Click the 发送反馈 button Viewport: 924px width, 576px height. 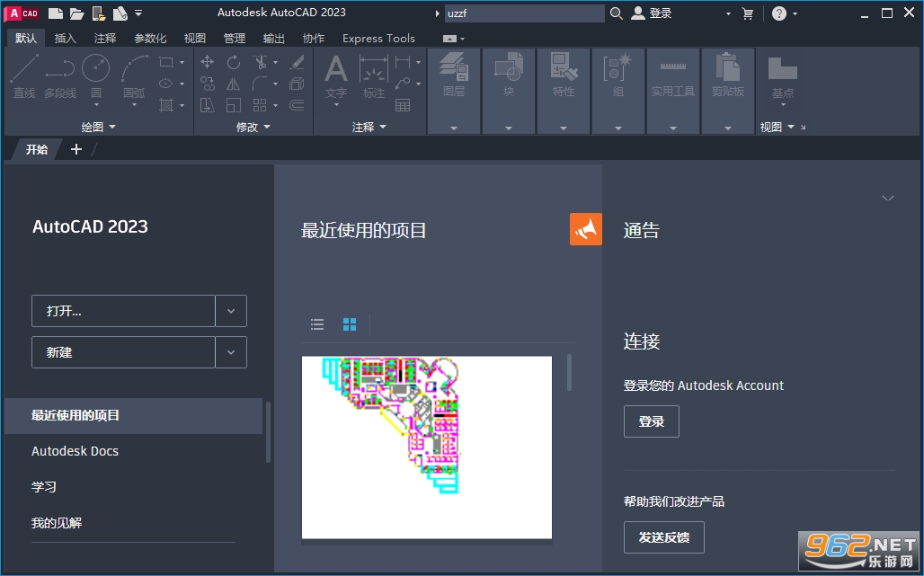coord(664,537)
